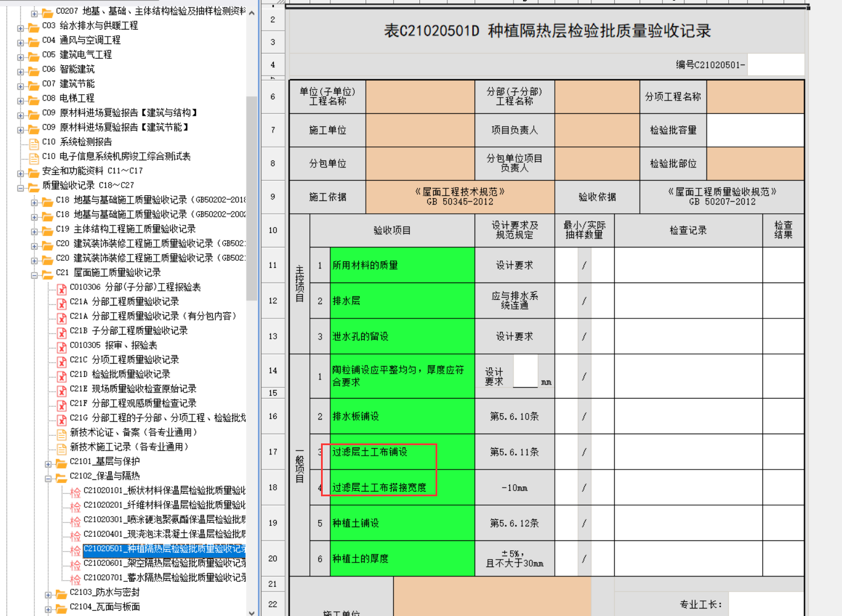Click the tree panel scroll-down arrow
The width and height of the screenshot is (842, 616).
coord(251,612)
